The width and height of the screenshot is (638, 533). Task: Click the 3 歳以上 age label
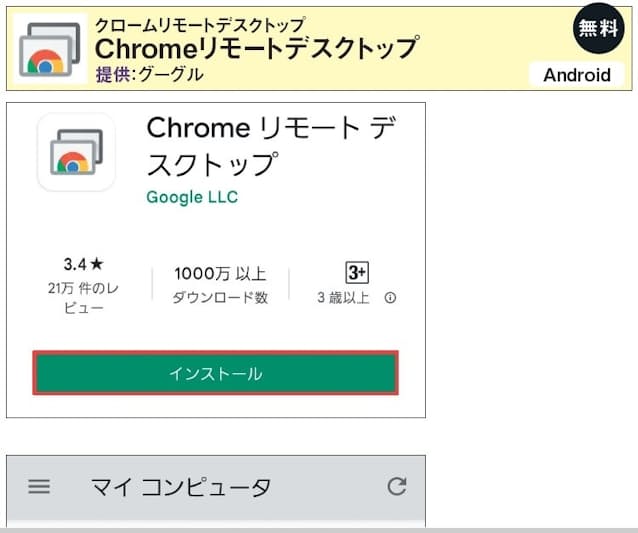[343, 298]
